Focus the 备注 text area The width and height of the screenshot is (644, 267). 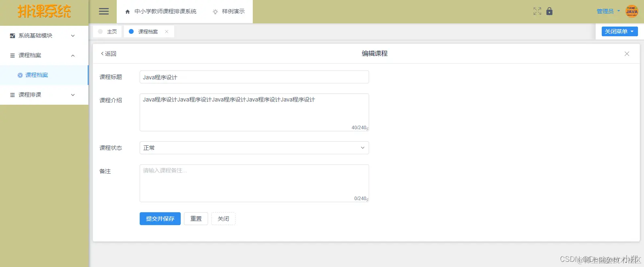coord(254,183)
